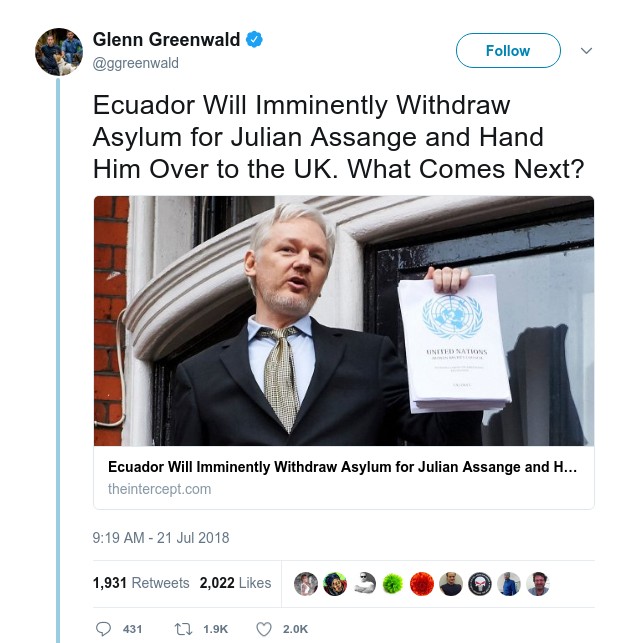
Task: Click the skull emblem liker avatar
Action: pyautogui.click(x=480, y=584)
